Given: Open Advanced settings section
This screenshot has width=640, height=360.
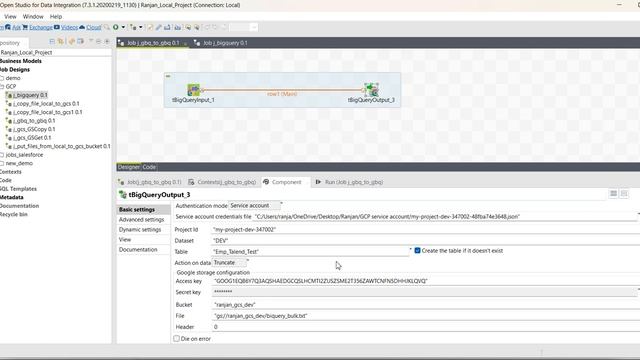Looking at the screenshot, I should (x=143, y=220).
